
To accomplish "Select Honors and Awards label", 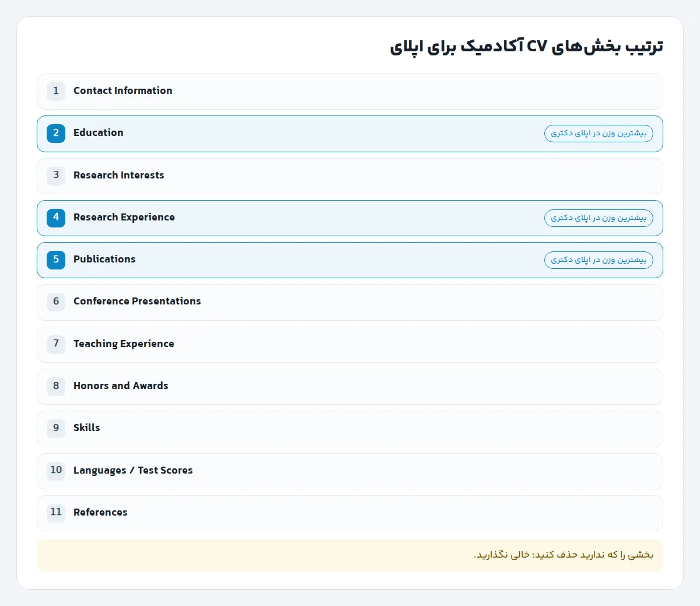I will pyautogui.click(x=121, y=386).
